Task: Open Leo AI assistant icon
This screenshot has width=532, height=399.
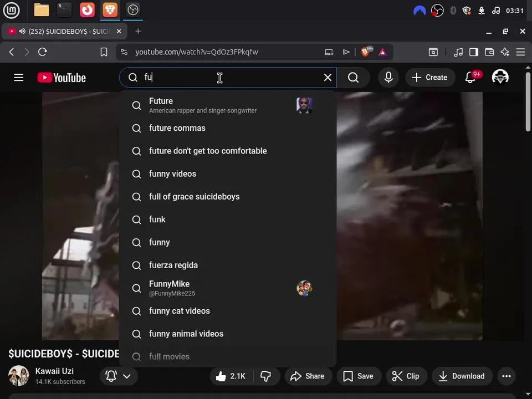Action: (505, 52)
